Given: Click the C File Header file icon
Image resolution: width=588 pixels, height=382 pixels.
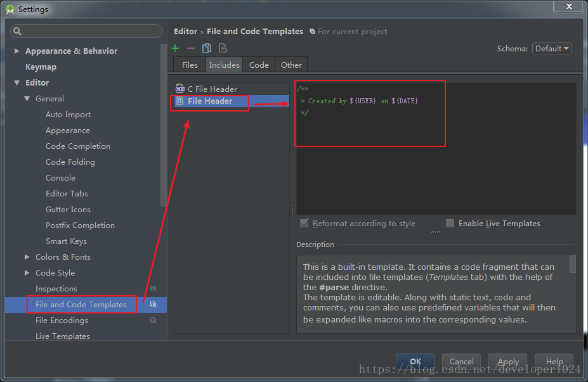Looking at the screenshot, I should click(180, 89).
